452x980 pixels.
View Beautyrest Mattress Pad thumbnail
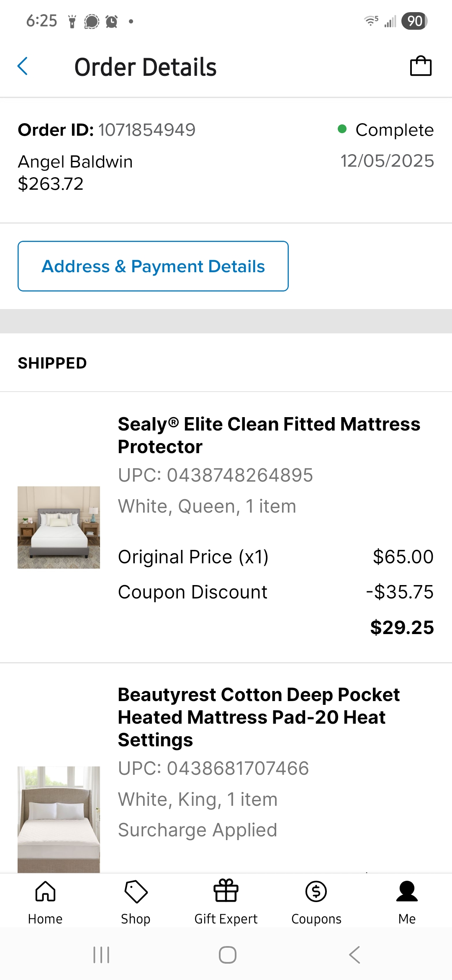(x=59, y=820)
